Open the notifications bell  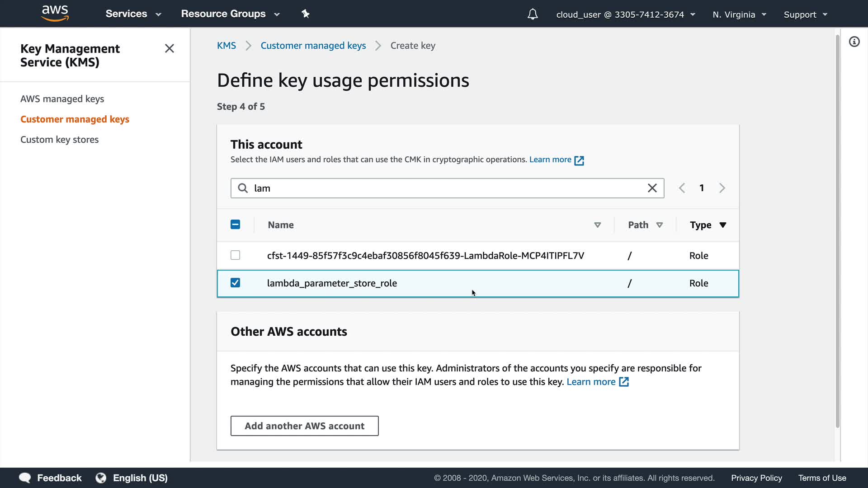coord(533,14)
